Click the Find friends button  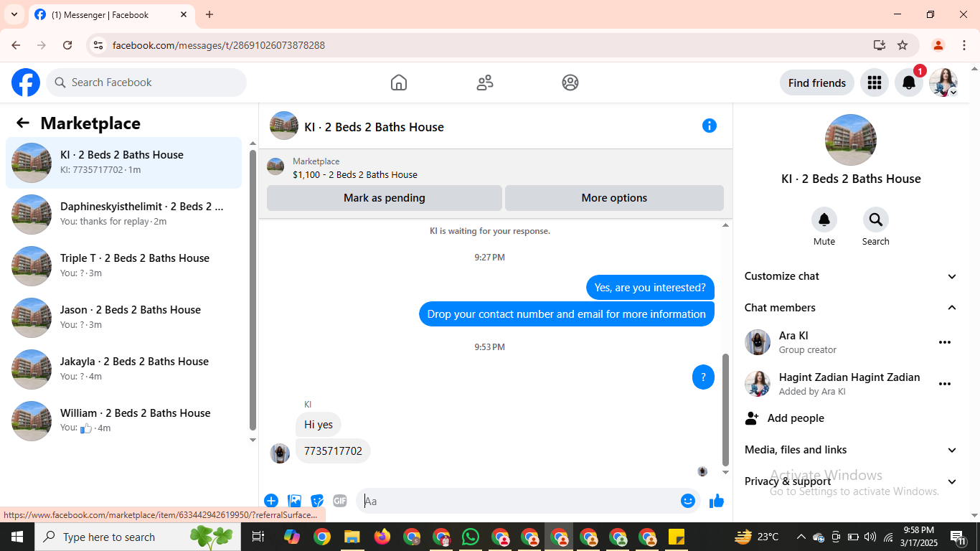817,83
